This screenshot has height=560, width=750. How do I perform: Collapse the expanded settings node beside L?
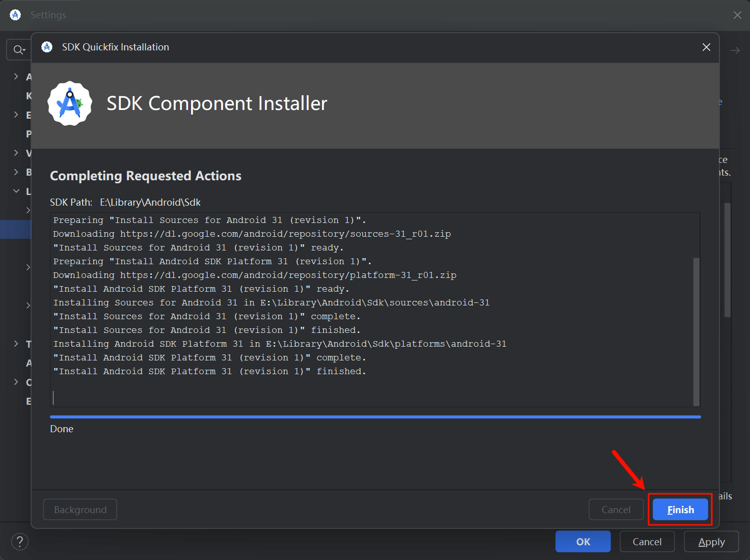pyautogui.click(x=16, y=191)
